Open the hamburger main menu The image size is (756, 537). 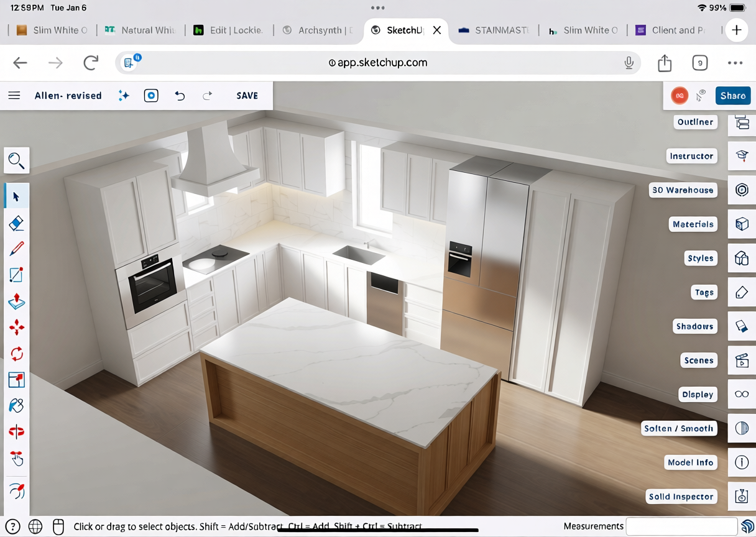click(14, 96)
